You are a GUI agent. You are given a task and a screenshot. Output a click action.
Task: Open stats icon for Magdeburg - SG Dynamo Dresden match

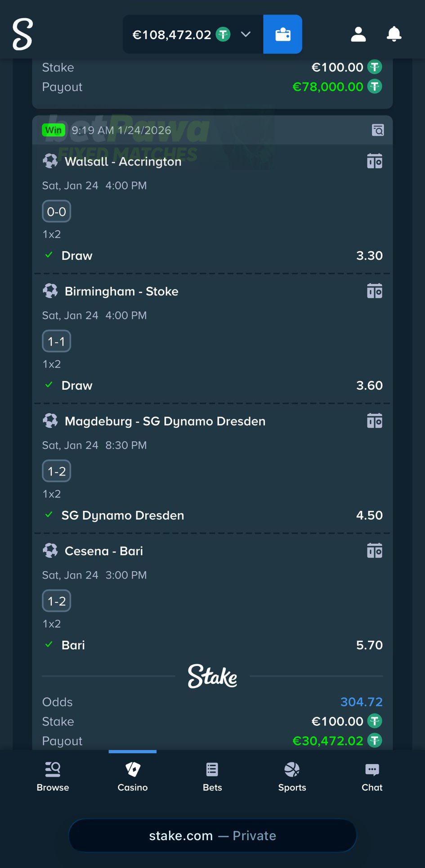(x=375, y=420)
